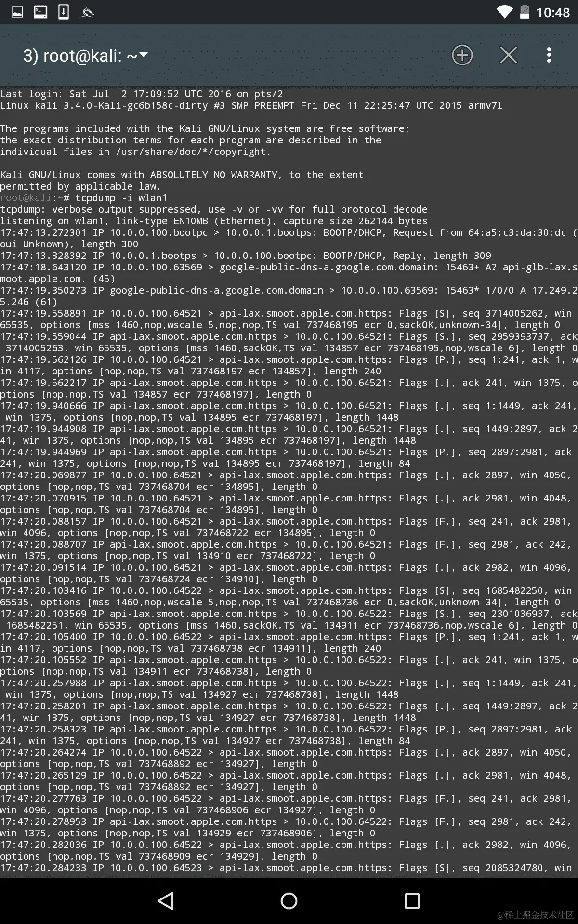Image resolution: width=578 pixels, height=924 pixels.
Task: Tap the Wi-Fi signal status icon
Action: (x=504, y=12)
